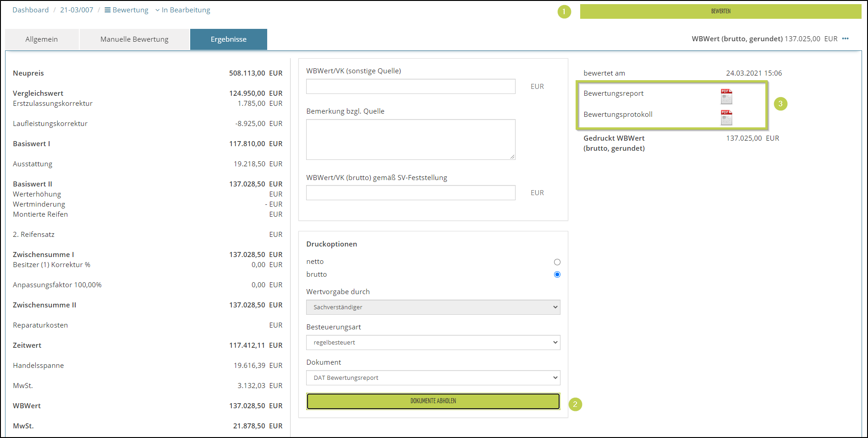Select the Ergebnisse tab
This screenshot has width=868, height=438.
[x=228, y=39]
